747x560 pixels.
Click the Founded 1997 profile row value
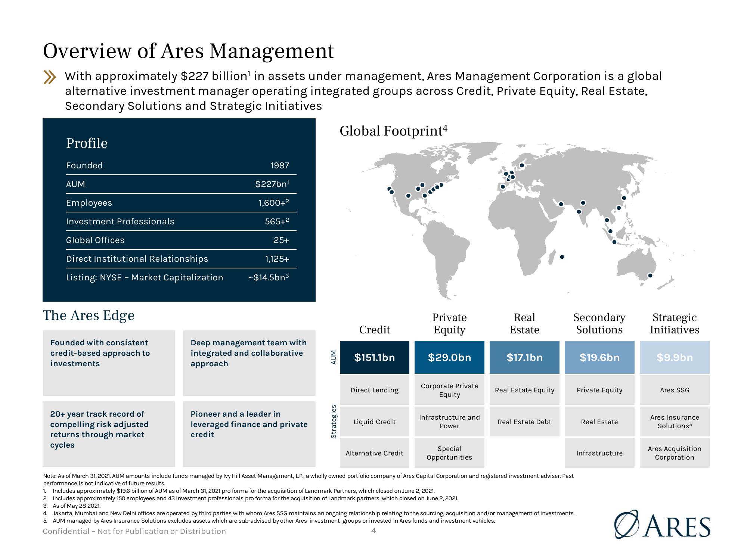tap(280, 165)
